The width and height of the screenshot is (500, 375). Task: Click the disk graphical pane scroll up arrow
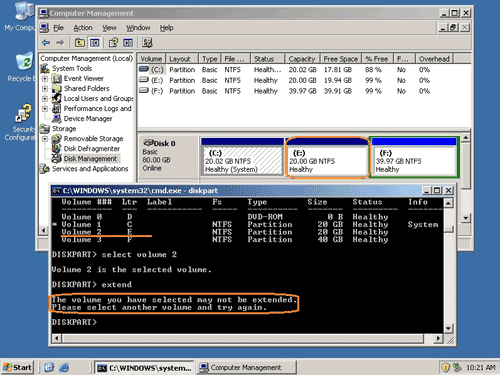[x=466, y=138]
